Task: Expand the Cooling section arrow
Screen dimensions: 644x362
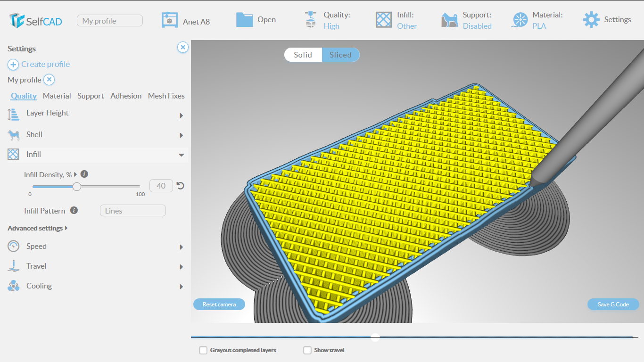Action: tap(182, 287)
